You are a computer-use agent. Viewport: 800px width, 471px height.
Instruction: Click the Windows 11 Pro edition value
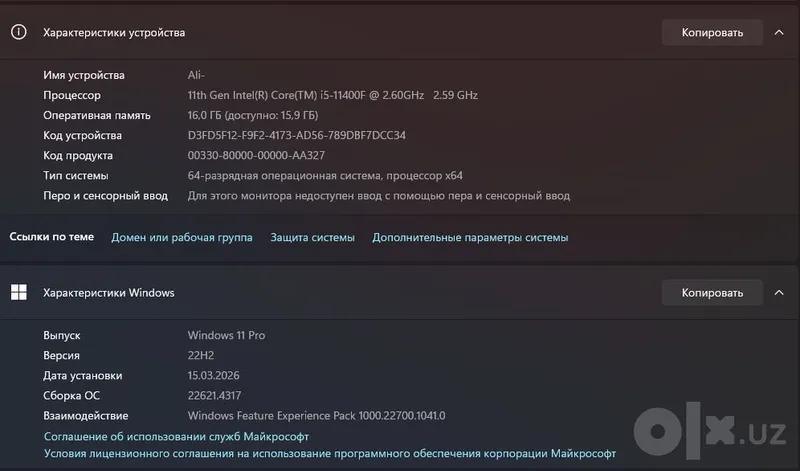pyautogui.click(x=227, y=335)
